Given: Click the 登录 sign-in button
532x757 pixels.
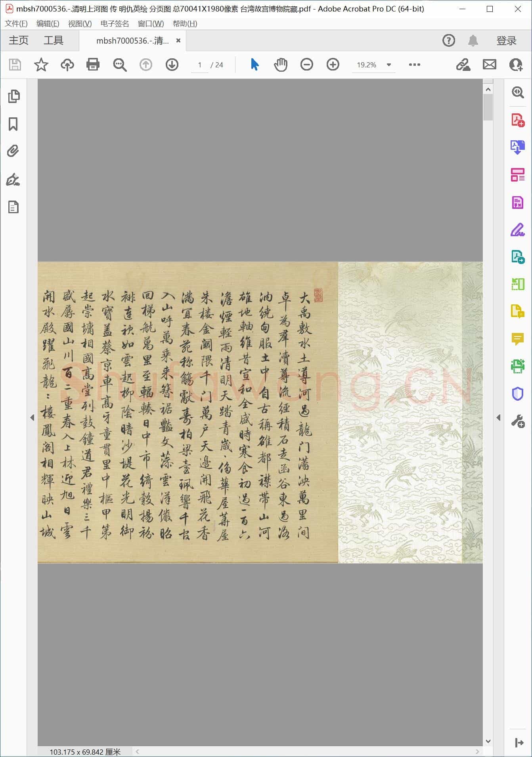Looking at the screenshot, I should (507, 40).
